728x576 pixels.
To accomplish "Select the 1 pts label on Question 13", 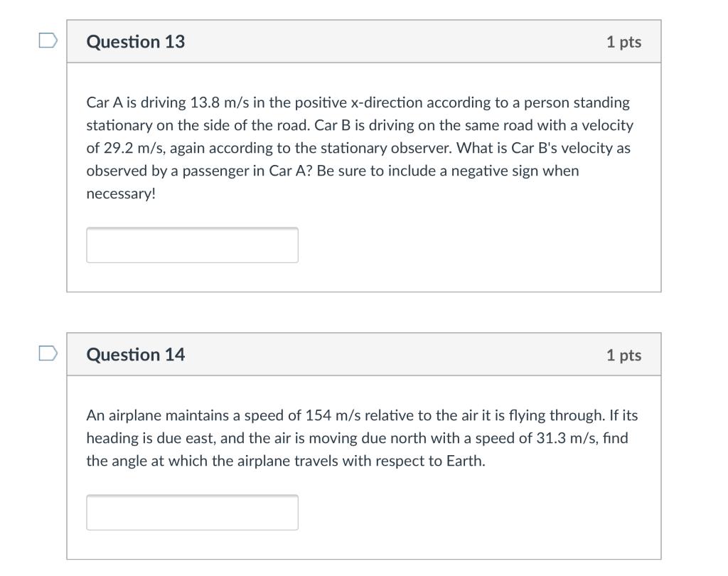I will point(624,42).
